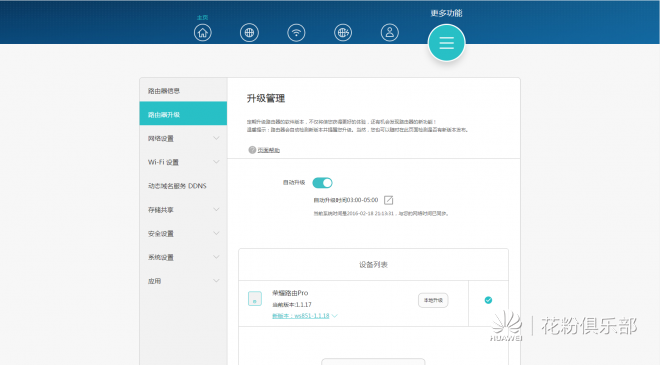Image resolution: width=660 pixels, height=365 pixels.
Task: Click the round teal 更多功能 menu button
Action: click(446, 43)
